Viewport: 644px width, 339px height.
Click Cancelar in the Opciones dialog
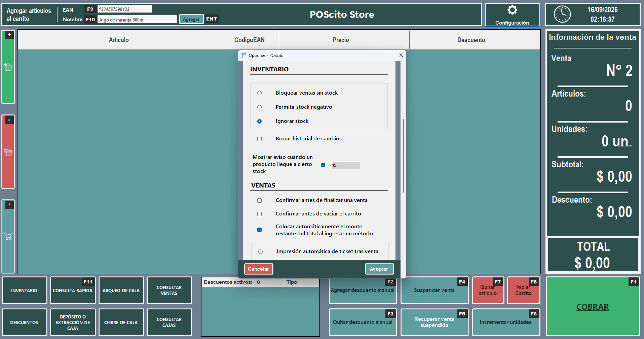tap(258, 269)
